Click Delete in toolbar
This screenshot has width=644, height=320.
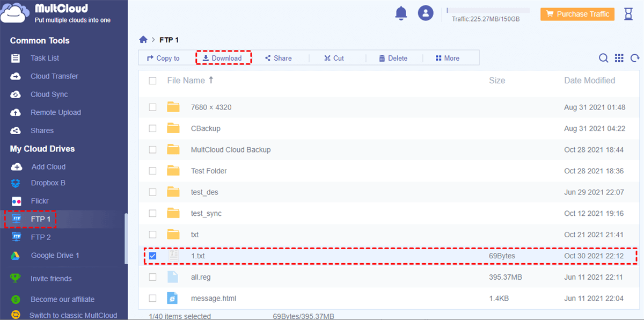393,58
